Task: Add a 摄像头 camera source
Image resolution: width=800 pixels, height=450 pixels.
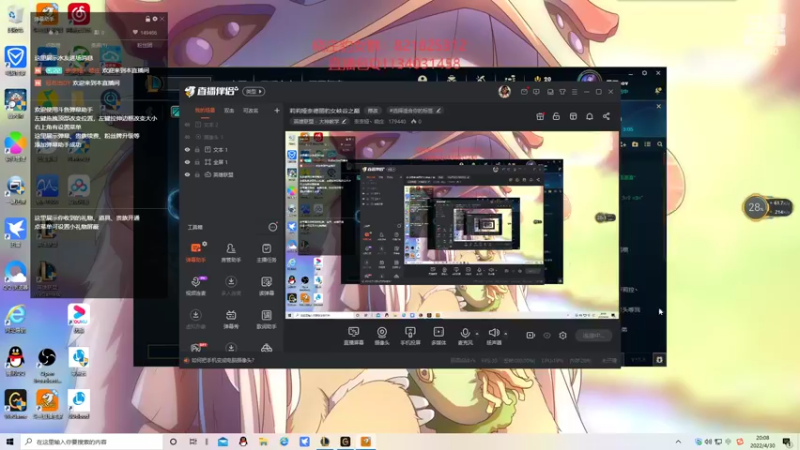Action: coord(382,336)
